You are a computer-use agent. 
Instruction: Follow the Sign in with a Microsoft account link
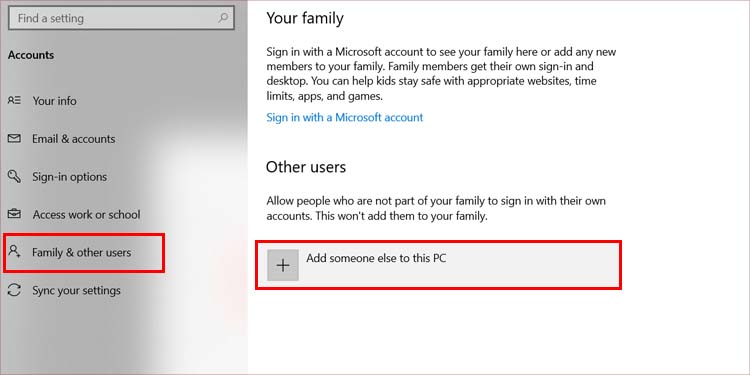tap(344, 117)
